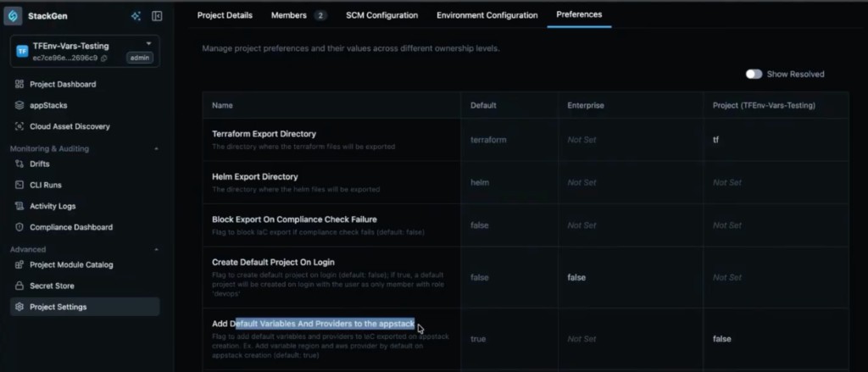Click default 'true' for Add Default Variables
868x372 pixels.
click(x=478, y=339)
